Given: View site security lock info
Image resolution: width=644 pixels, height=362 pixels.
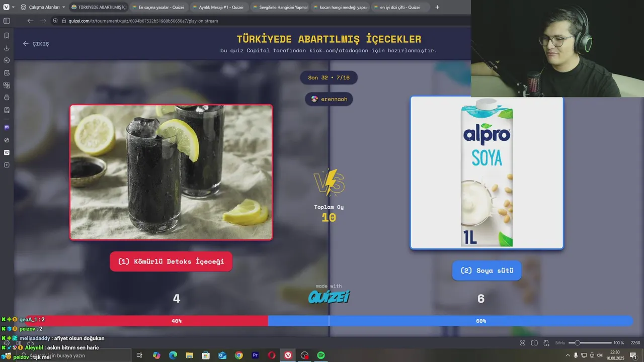Looking at the screenshot, I should [64, 21].
